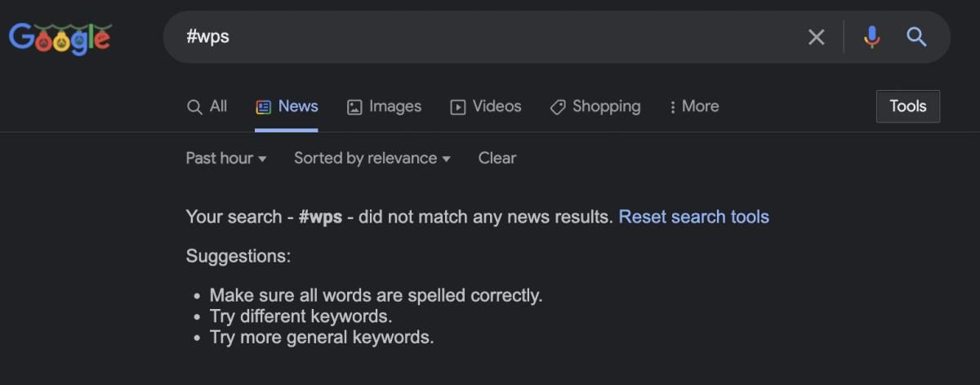Click the magnifying glass search button
Image resolution: width=980 pixels, height=385 pixels.
(916, 37)
